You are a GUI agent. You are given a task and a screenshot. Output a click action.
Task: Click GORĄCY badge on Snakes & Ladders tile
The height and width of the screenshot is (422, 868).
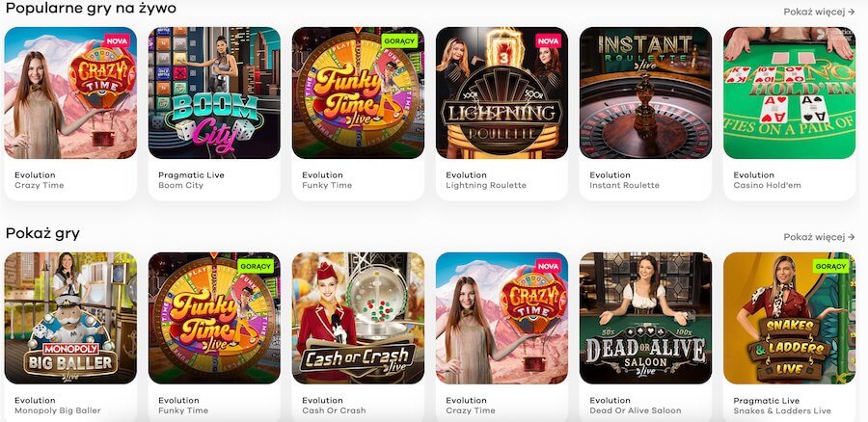coord(831,266)
